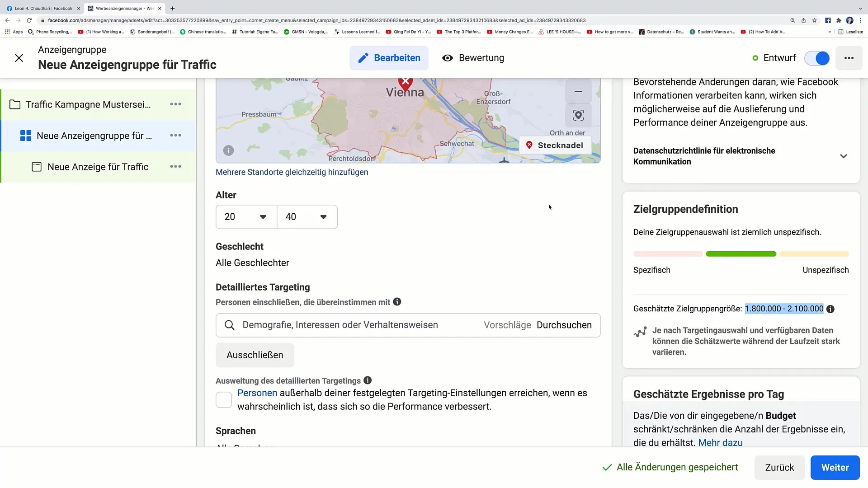Open the Mehr dazu link
The height and width of the screenshot is (488, 868).
(x=720, y=443)
